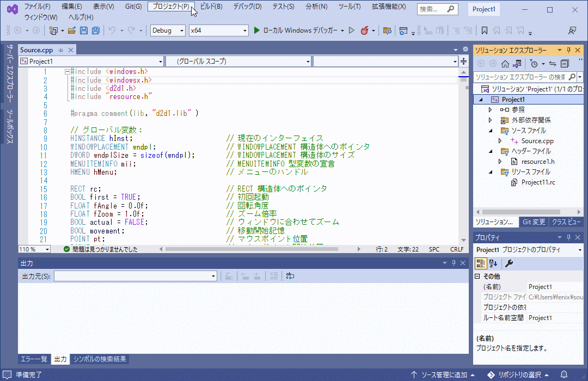Toggle Sync with Active Document in Solution Explorer

coord(552,64)
